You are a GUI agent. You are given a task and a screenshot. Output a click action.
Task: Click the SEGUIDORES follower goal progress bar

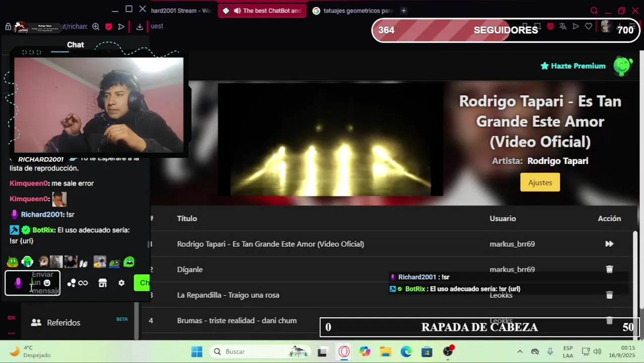click(x=506, y=30)
